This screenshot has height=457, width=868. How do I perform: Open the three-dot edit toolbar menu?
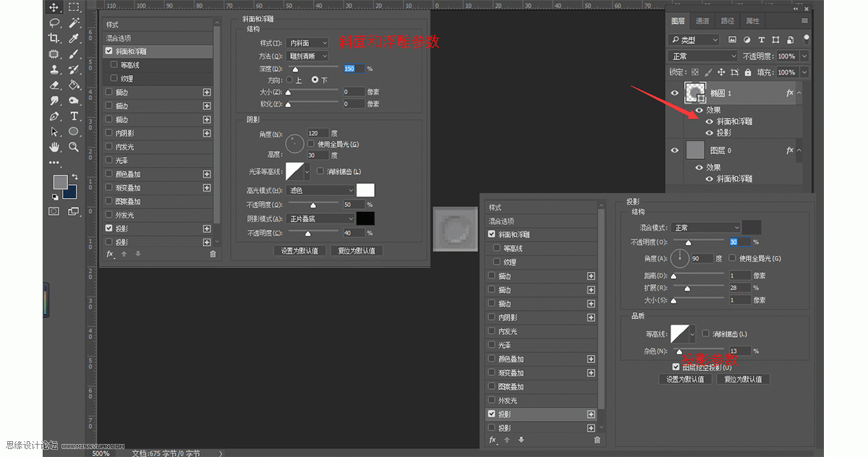(54, 162)
